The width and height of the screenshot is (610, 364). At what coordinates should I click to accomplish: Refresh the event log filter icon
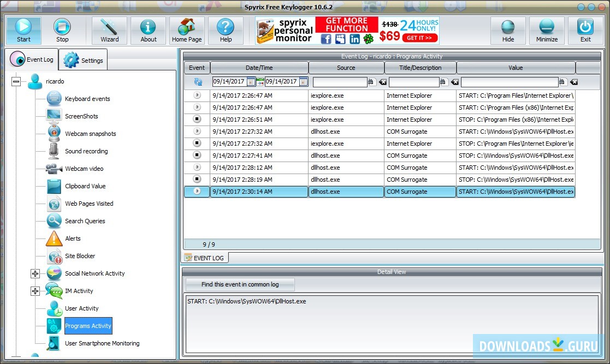click(197, 82)
